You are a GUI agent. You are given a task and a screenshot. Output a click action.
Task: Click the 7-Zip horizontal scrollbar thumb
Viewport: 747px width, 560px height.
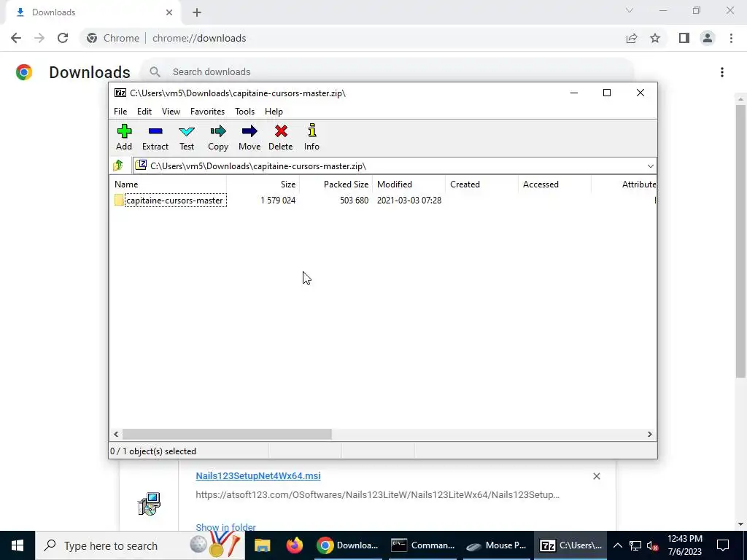click(227, 435)
